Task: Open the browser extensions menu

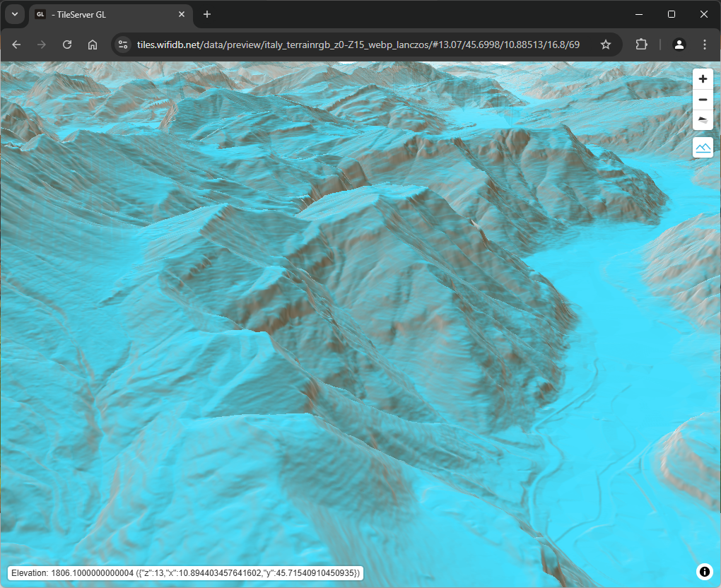Action: (x=641, y=45)
